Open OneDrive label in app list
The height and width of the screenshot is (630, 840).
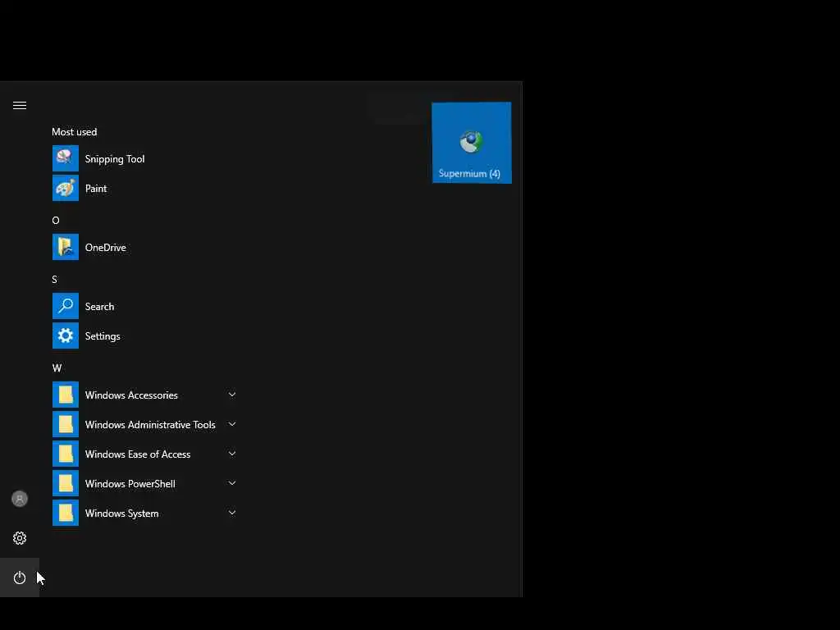point(106,248)
